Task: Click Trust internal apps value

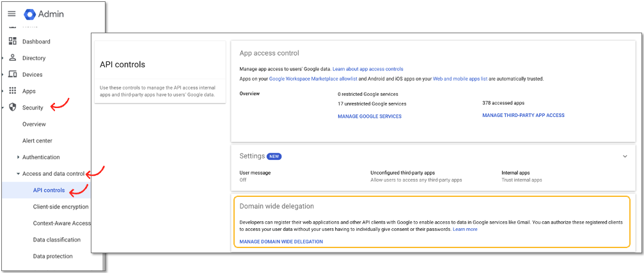Action: [x=522, y=180]
